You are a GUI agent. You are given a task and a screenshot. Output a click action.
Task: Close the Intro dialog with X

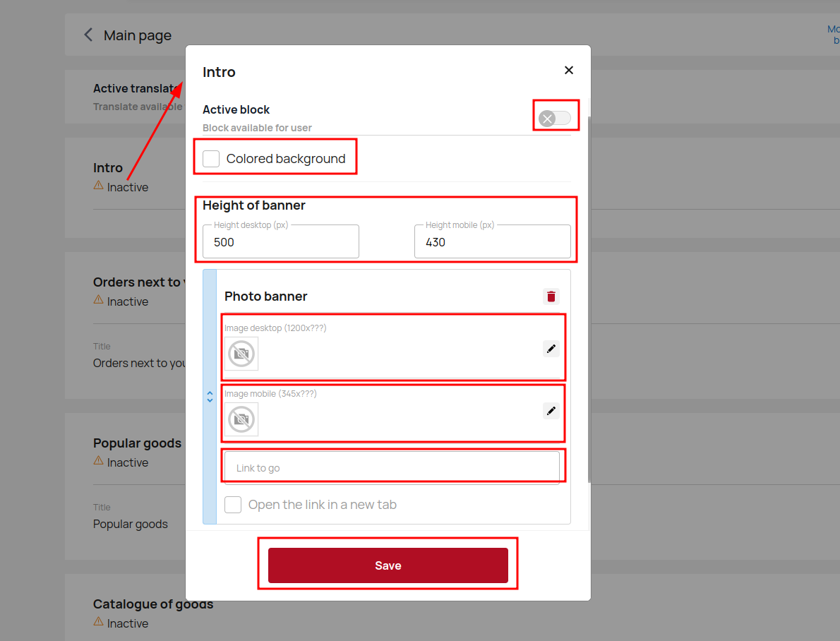point(569,71)
